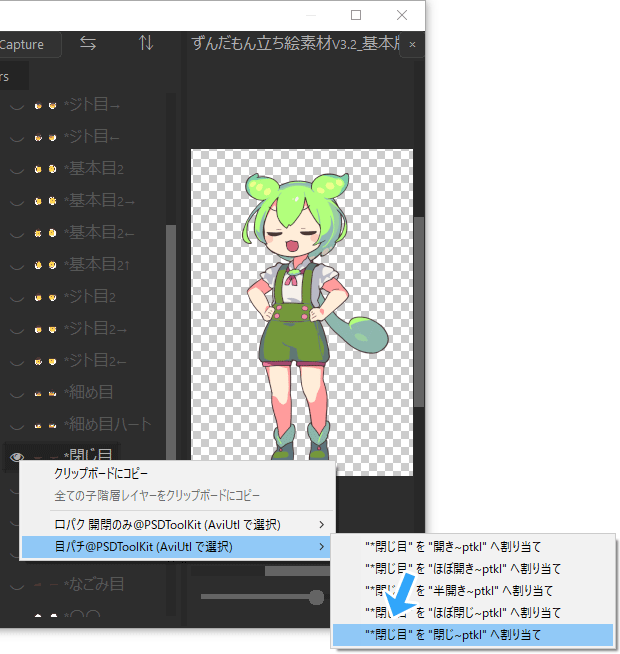Toggle visibility of *基本目2→ layer

(x=17, y=201)
